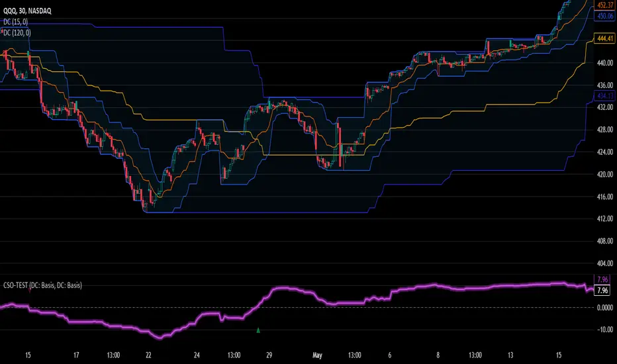The width and height of the screenshot is (617, 364).
Task: Click the 8 date label on time axis
Action: (x=438, y=355)
